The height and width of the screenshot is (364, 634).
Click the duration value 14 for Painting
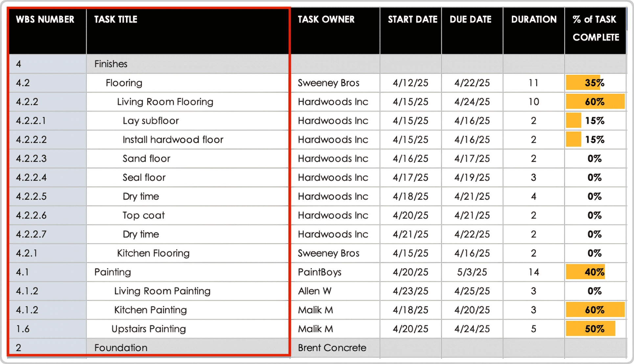coord(533,272)
